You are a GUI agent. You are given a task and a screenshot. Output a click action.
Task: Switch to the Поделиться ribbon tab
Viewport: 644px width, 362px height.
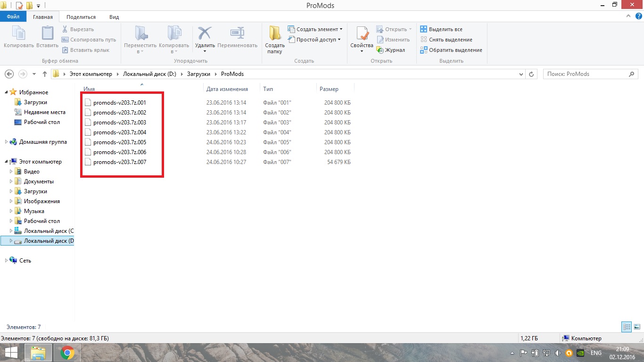coord(81,17)
